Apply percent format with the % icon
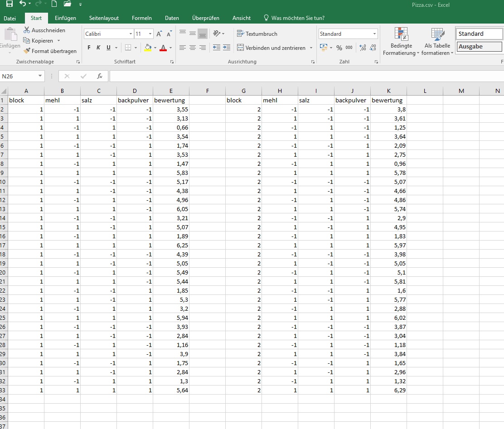Image resolution: width=504 pixels, height=429 pixels. pyautogui.click(x=339, y=48)
